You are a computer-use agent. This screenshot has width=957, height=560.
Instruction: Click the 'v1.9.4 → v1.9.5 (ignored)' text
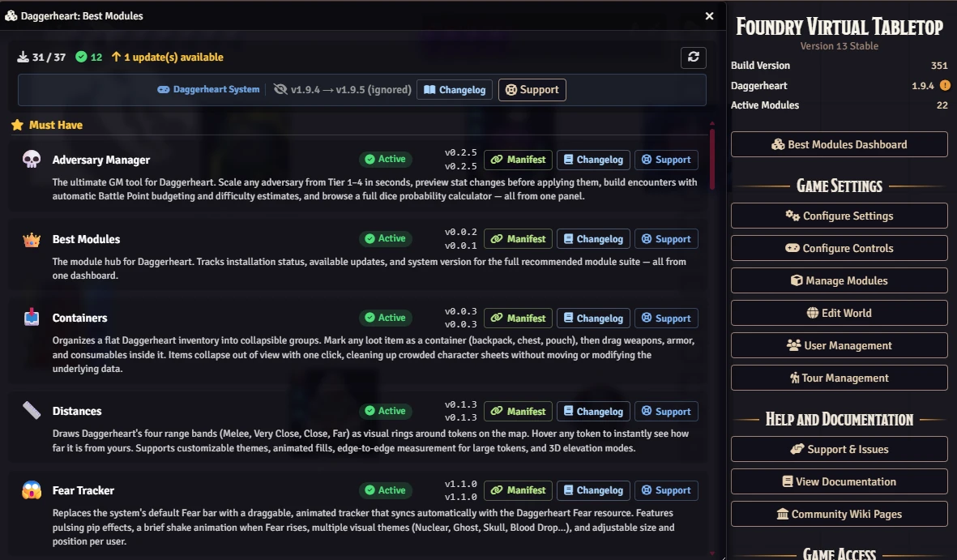[351, 90]
